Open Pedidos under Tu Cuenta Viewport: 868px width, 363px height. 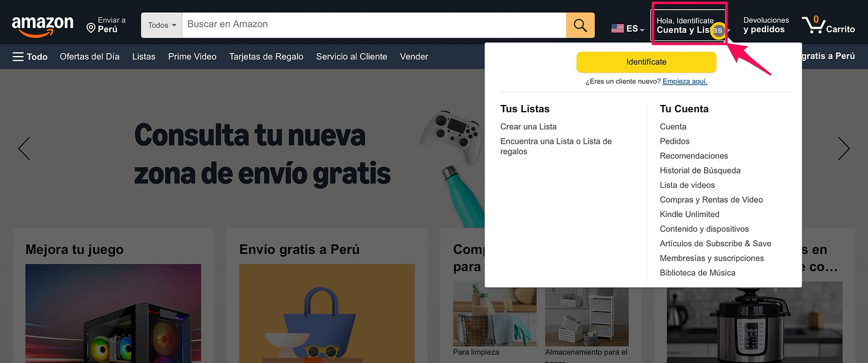point(674,141)
